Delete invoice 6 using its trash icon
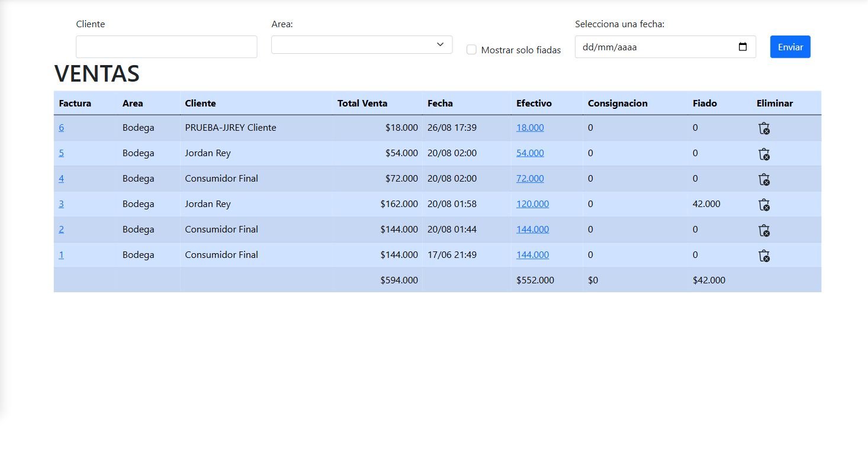This screenshot has height=449, width=868. pos(764,128)
